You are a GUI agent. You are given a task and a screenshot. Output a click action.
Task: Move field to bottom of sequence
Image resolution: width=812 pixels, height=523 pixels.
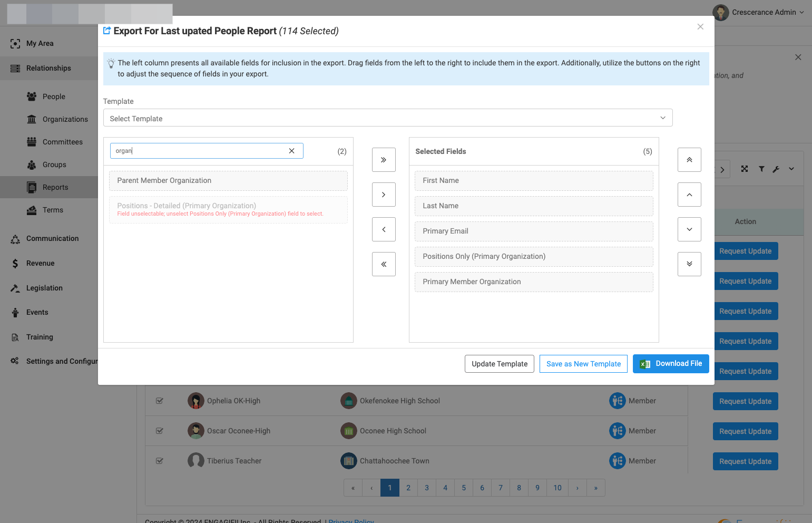coord(689,264)
